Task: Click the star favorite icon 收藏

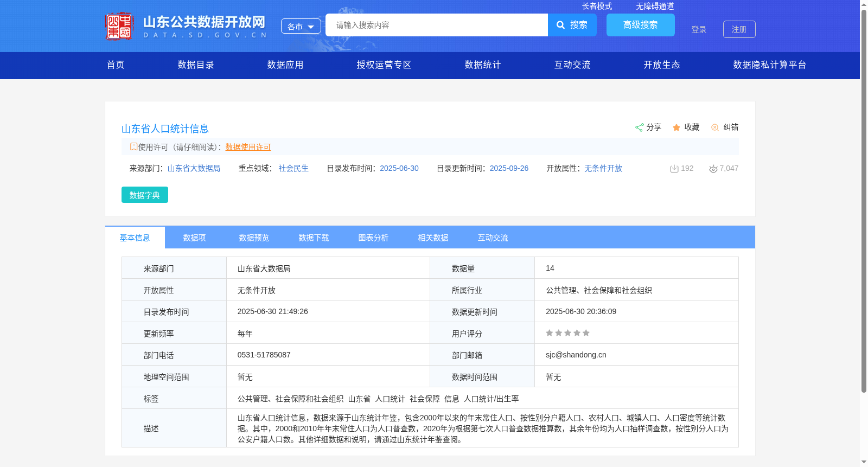Action: click(x=676, y=127)
